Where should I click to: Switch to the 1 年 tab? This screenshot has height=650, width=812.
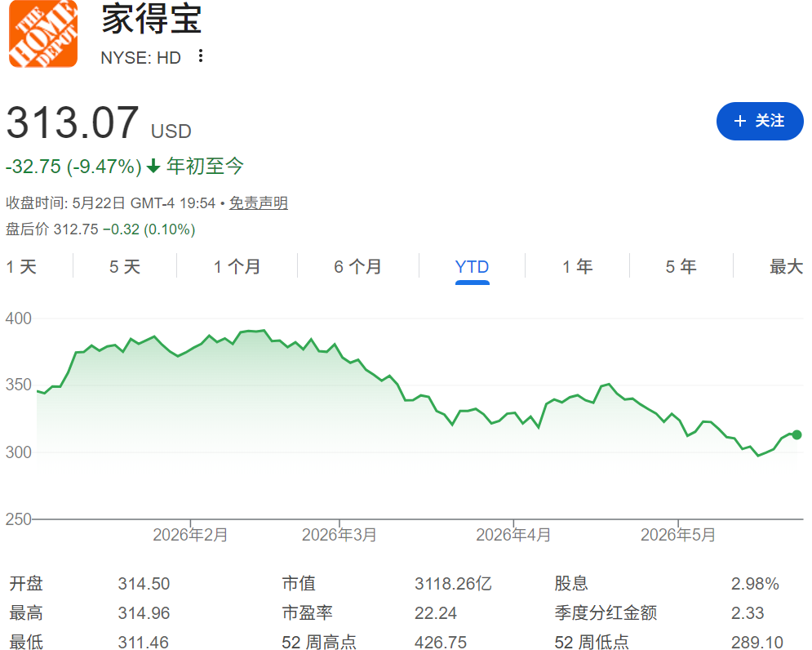[x=578, y=267]
